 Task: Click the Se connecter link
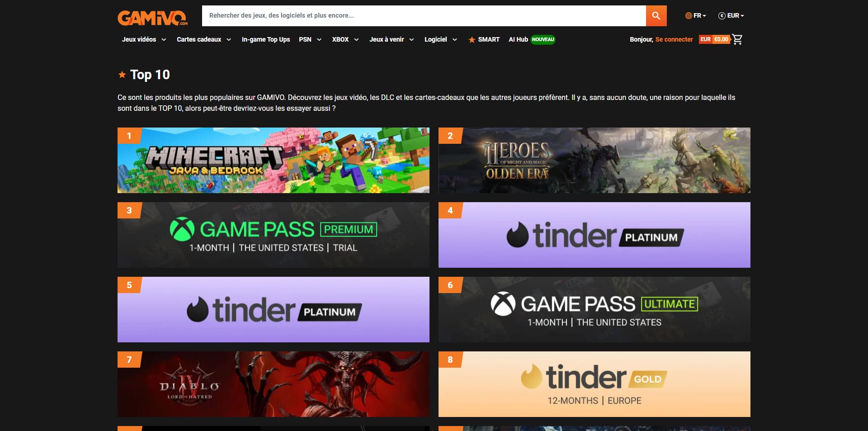[674, 39]
